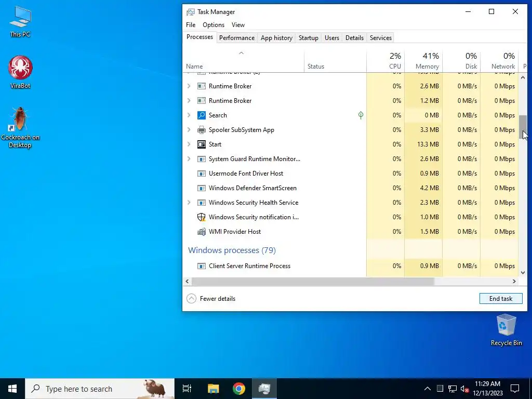The height and width of the screenshot is (399, 532).
Task: Open the Options menu
Action: [214, 25]
